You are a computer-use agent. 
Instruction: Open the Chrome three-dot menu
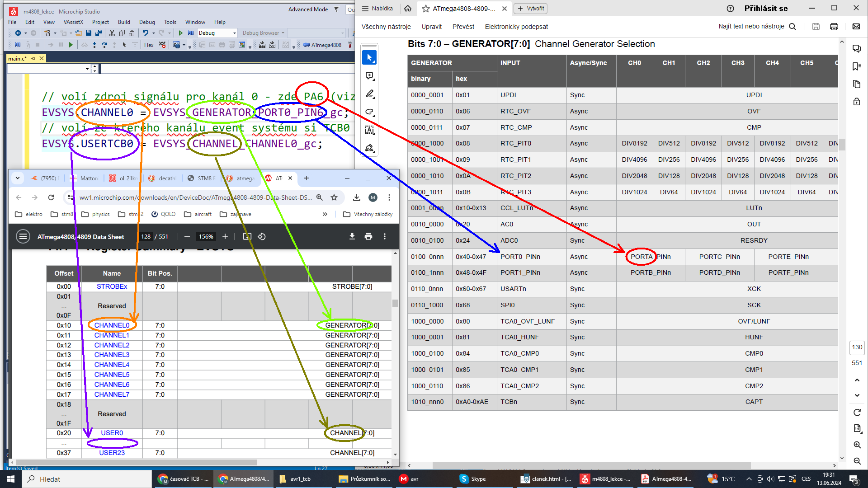point(389,197)
